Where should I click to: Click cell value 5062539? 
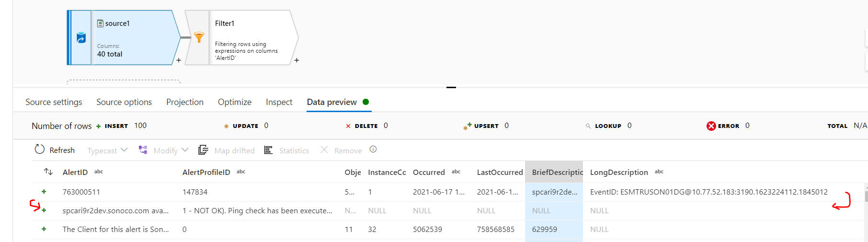click(x=427, y=229)
